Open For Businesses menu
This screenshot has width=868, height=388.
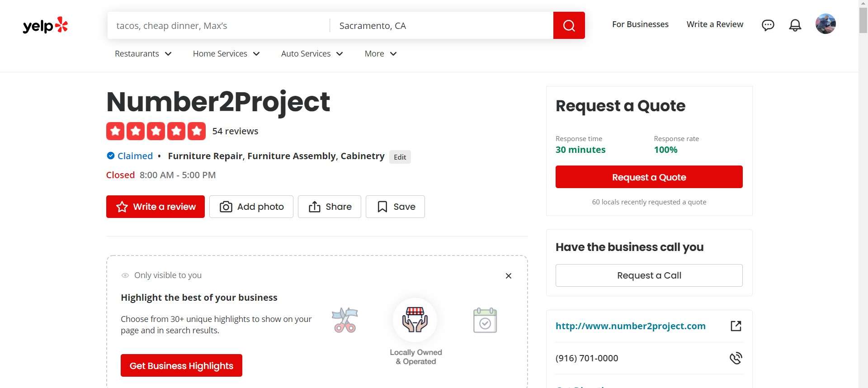point(640,24)
